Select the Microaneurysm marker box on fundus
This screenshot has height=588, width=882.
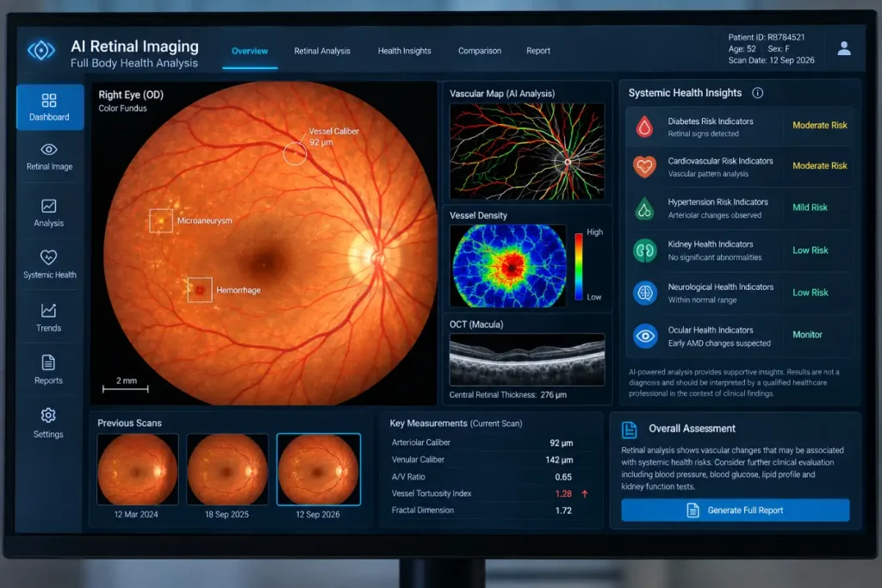click(161, 220)
